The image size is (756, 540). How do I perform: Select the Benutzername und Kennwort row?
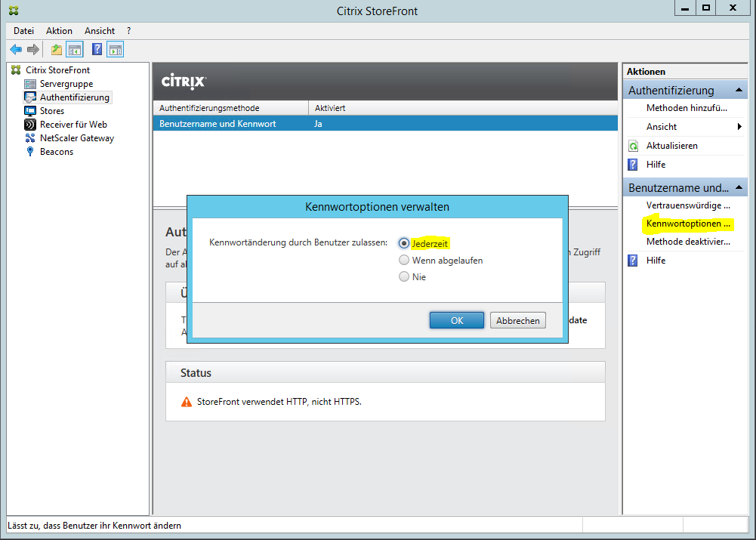(385, 123)
